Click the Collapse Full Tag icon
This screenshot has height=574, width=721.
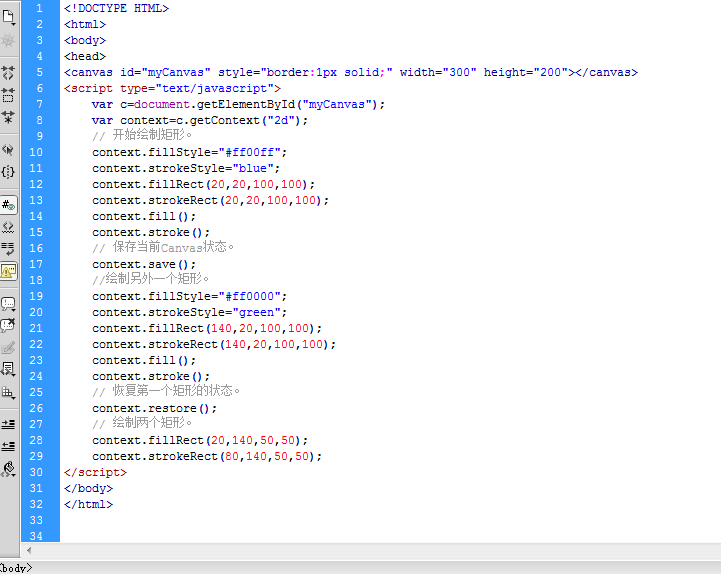(x=9, y=73)
